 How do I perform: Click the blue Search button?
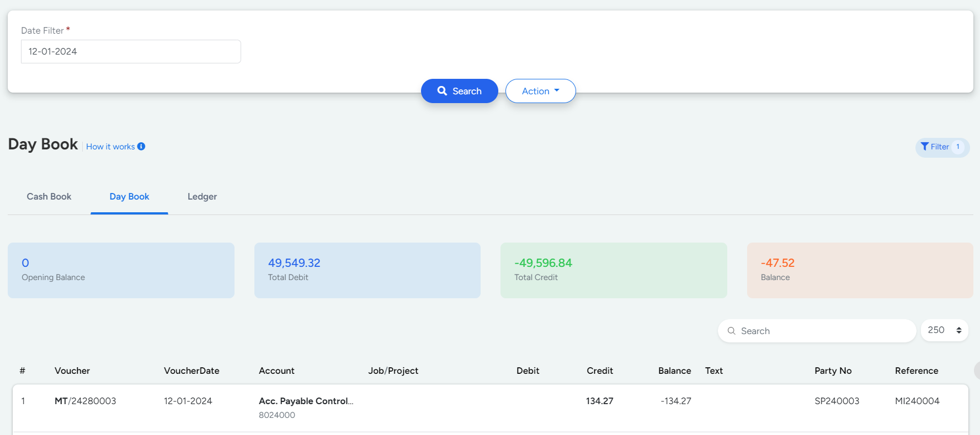click(459, 91)
